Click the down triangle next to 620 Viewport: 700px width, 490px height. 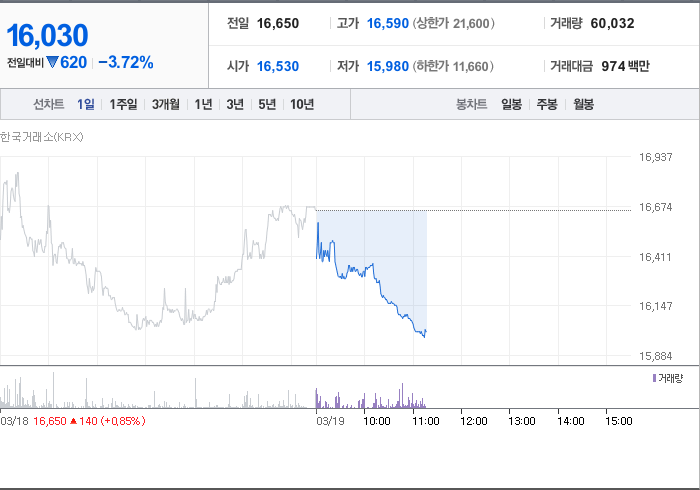53,62
